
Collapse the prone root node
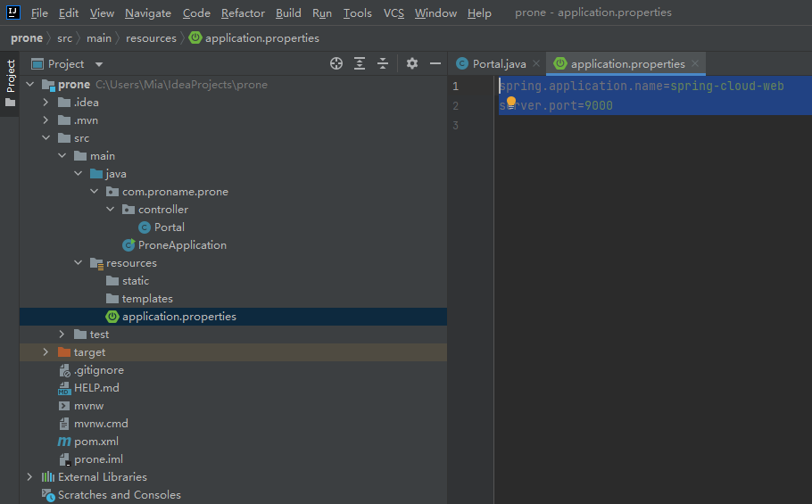pyautogui.click(x=30, y=84)
